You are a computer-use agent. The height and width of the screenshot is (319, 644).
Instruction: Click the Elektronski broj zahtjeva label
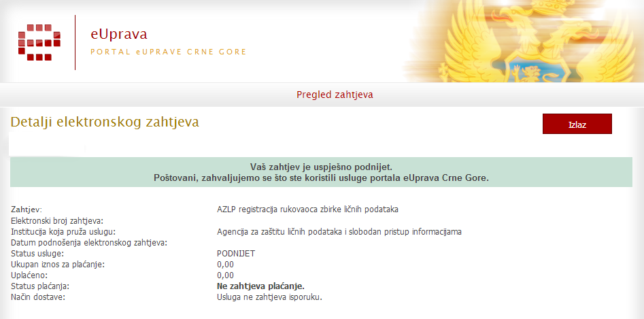pos(57,221)
